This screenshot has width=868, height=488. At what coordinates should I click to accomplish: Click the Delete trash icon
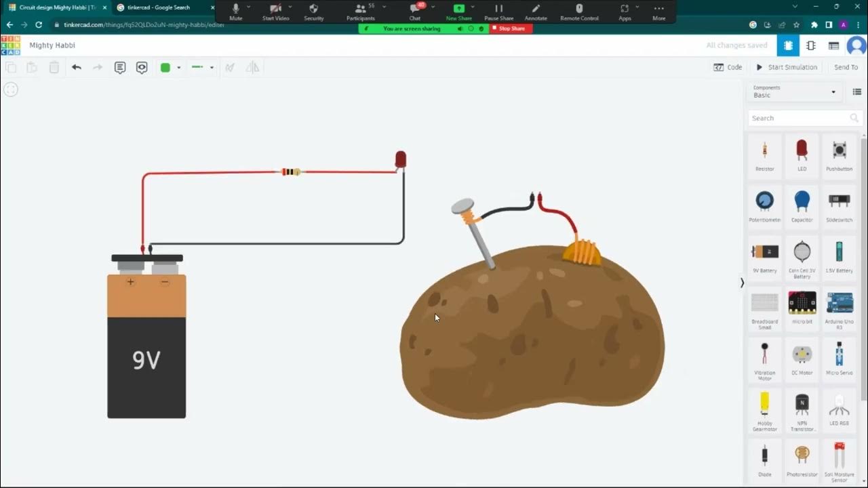[54, 67]
